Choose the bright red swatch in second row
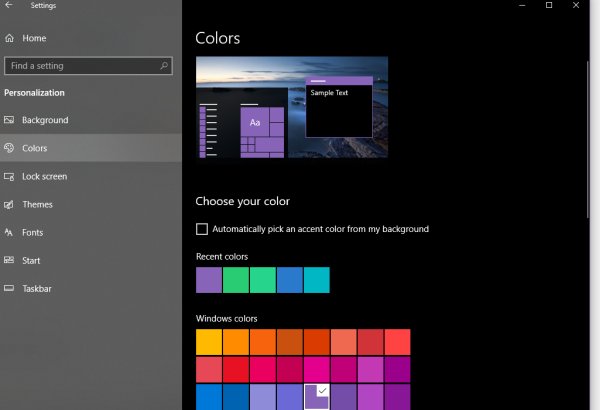This screenshot has width=600, height=410. pyautogui.click(x=236, y=369)
